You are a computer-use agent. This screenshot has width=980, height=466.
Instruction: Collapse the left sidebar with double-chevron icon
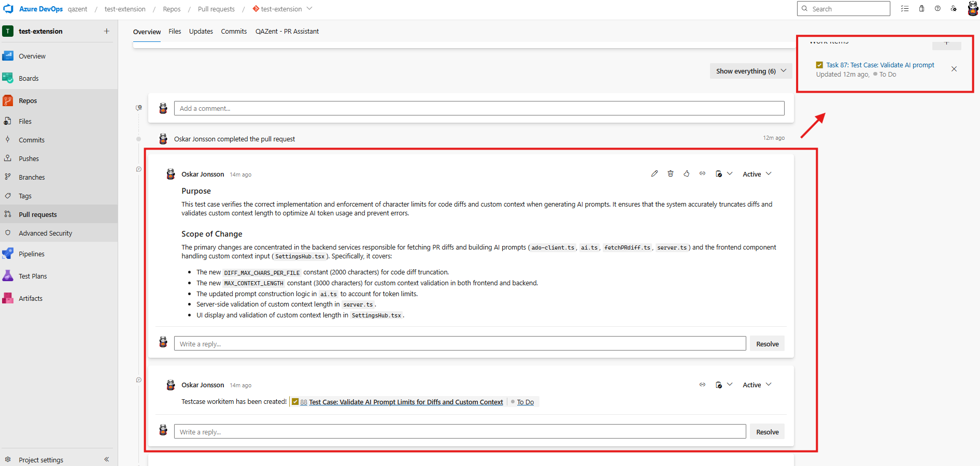tap(107, 459)
